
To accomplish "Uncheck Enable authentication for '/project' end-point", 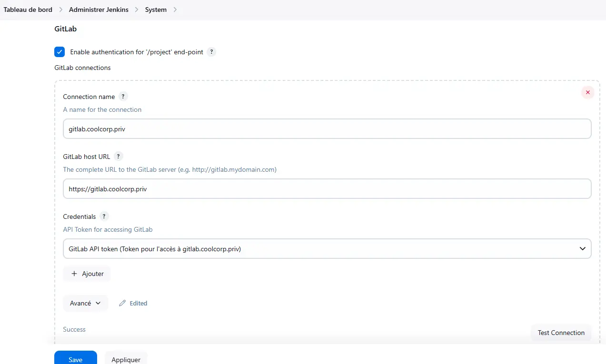I will click(x=60, y=52).
